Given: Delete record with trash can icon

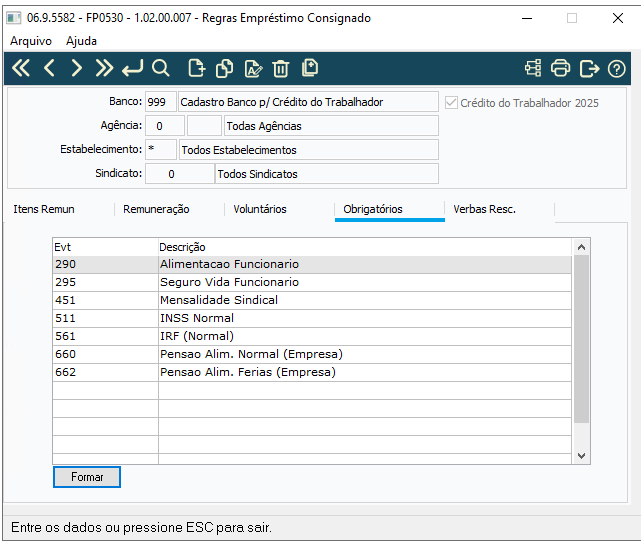Looking at the screenshot, I should pos(280,68).
